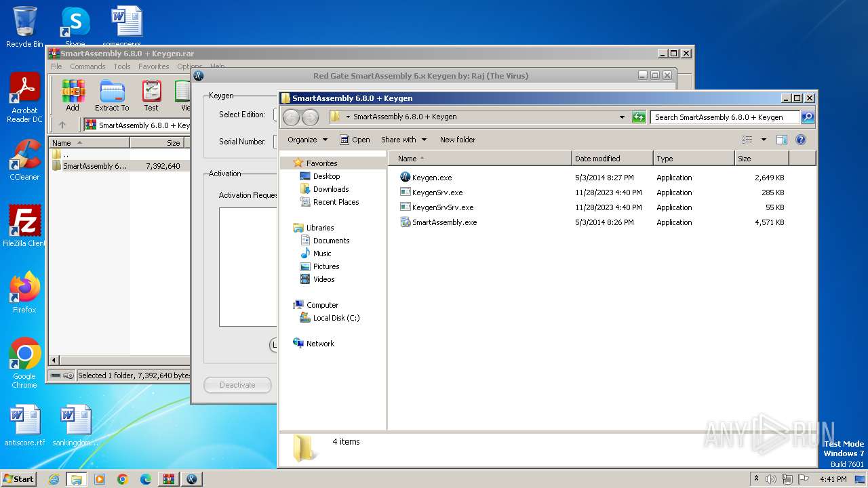The image size is (868, 488).
Task: Open the Organize dropdown menu
Action: pos(307,140)
